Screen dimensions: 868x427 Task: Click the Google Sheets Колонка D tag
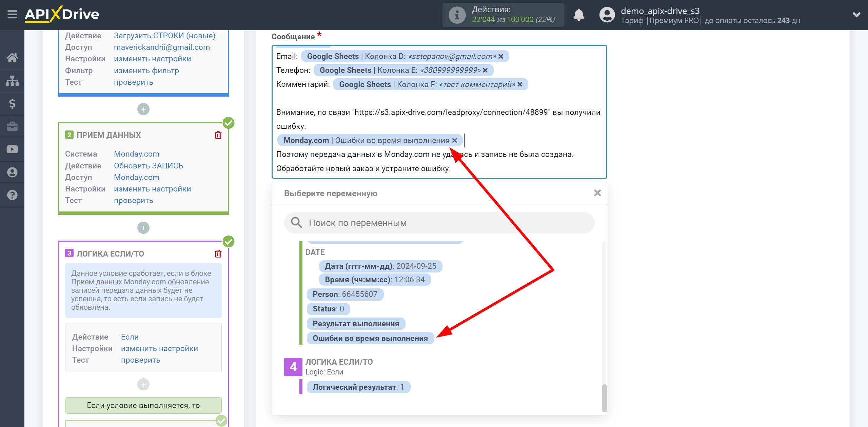[x=405, y=56]
